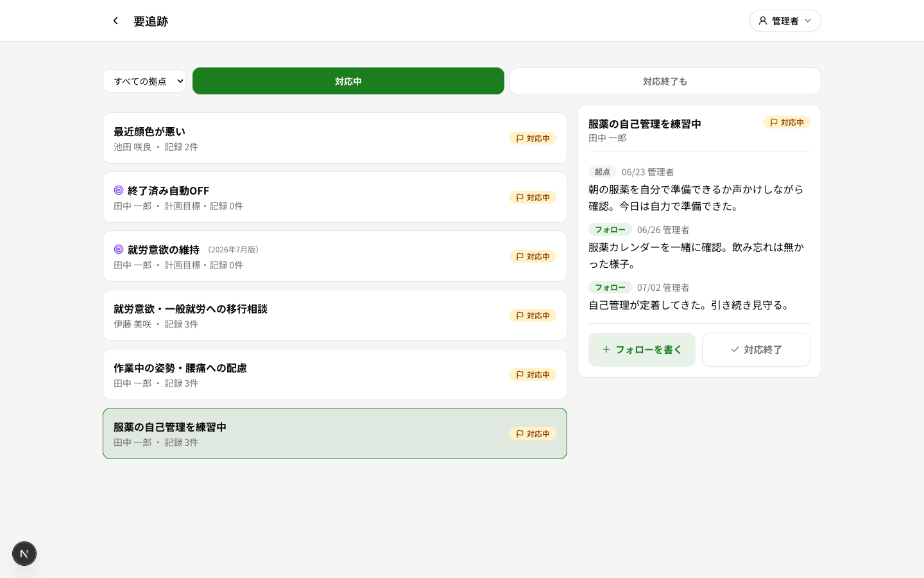
Task: Click the 07/02 entry note text
Action: [x=690, y=305]
